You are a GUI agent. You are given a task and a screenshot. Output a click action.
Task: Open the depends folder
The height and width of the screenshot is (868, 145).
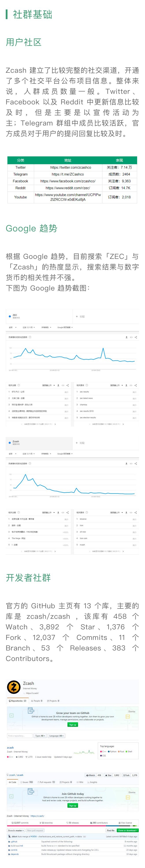[x=15, y=854]
